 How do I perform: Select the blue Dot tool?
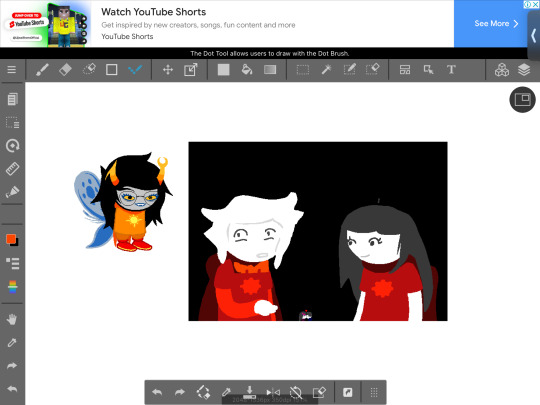coord(135,70)
